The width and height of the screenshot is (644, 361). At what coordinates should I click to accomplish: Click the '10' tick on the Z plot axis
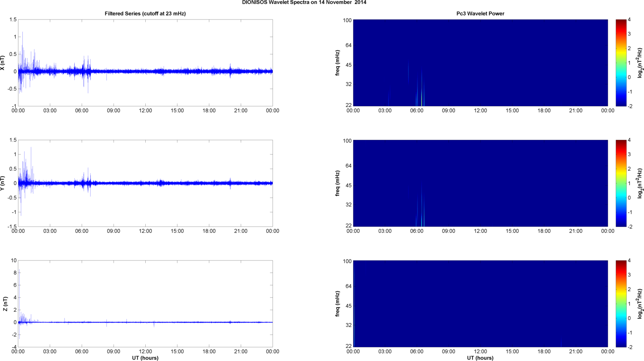coord(14,260)
